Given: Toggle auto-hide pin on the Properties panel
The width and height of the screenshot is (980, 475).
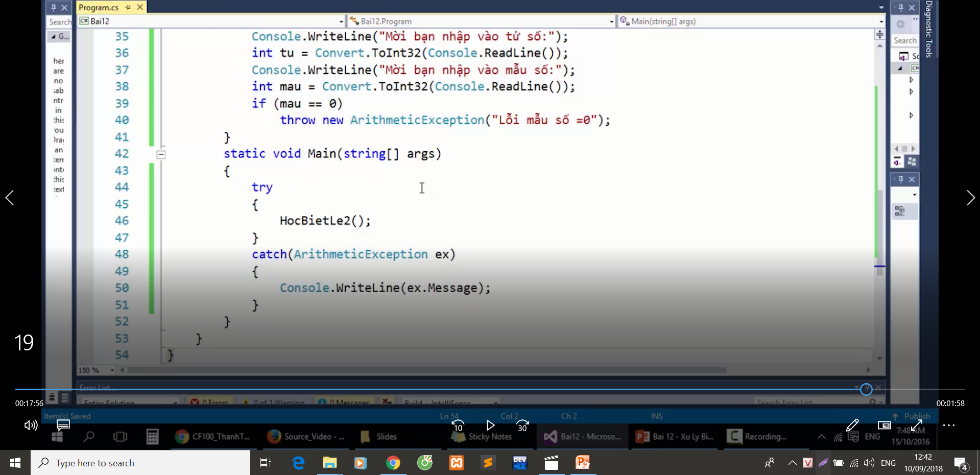Looking at the screenshot, I should 901,179.
